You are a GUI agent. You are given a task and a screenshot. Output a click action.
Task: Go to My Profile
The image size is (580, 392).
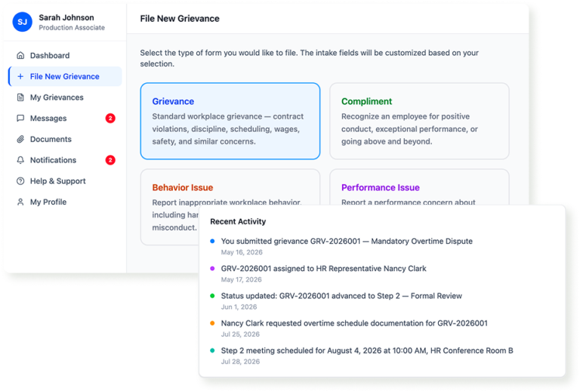[65, 202]
